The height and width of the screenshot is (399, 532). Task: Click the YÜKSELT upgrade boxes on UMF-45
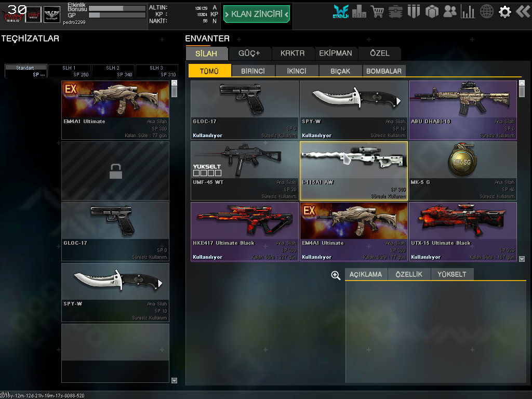(207, 173)
